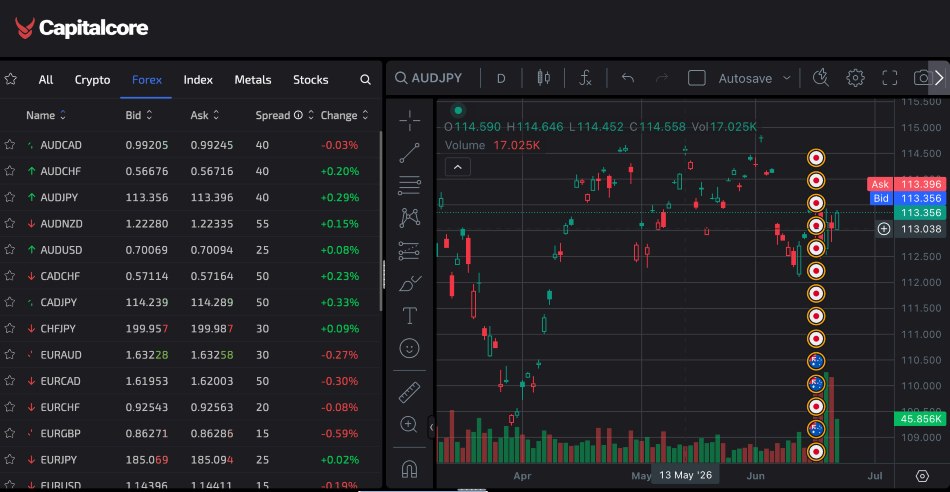950x492 pixels.
Task: Switch to the Index tab
Action: (x=198, y=79)
